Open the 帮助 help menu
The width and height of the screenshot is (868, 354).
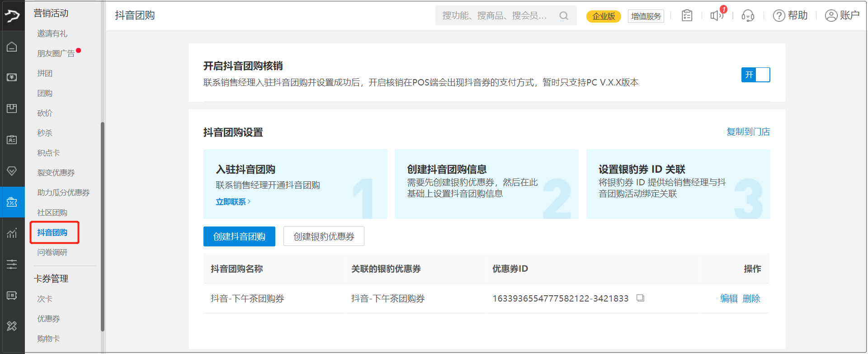[790, 15]
